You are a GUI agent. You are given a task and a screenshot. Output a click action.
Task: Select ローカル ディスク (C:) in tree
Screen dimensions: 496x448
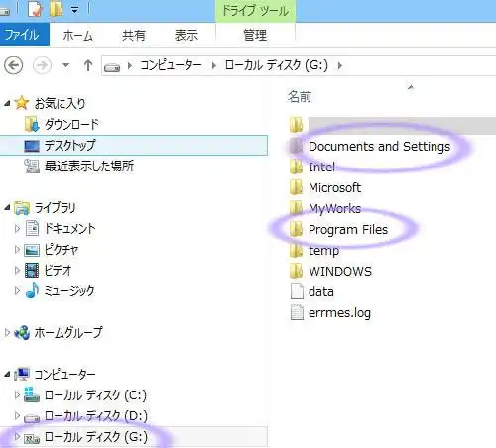[x=95, y=395]
